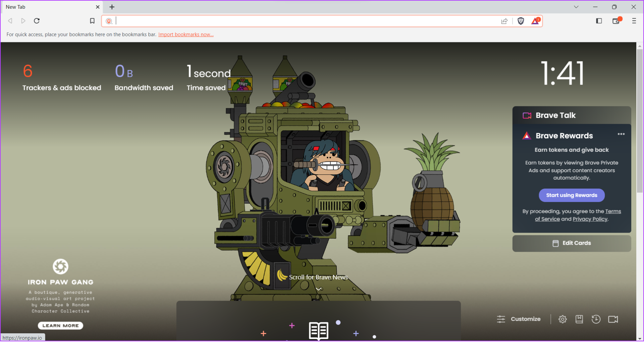Image resolution: width=644 pixels, height=342 pixels.
Task: Click the Time saved stat
Action: pos(209,77)
